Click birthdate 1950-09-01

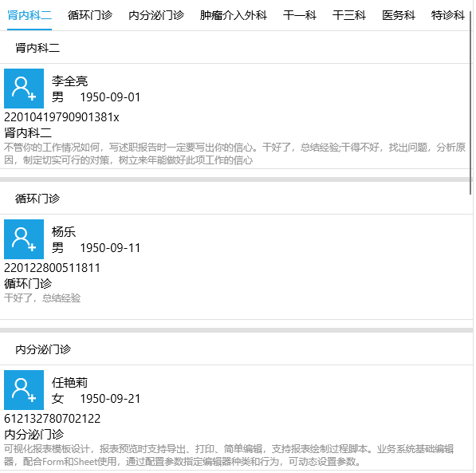(110, 97)
